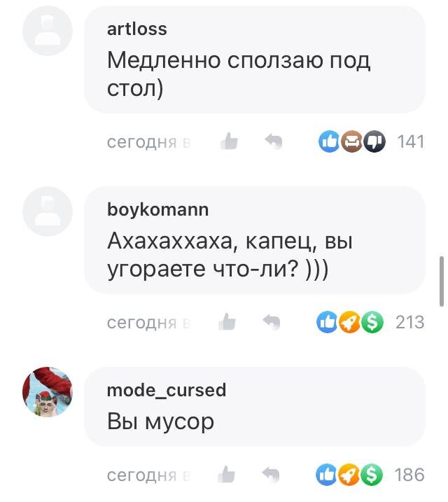Like boykomann's comment with thumbs-up
This screenshot has width=448, height=502.
tap(227, 322)
